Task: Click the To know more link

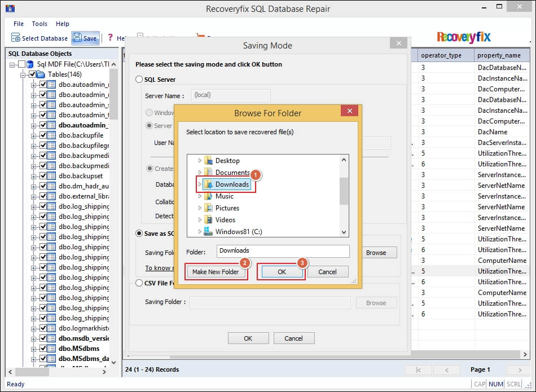Action: [160, 268]
